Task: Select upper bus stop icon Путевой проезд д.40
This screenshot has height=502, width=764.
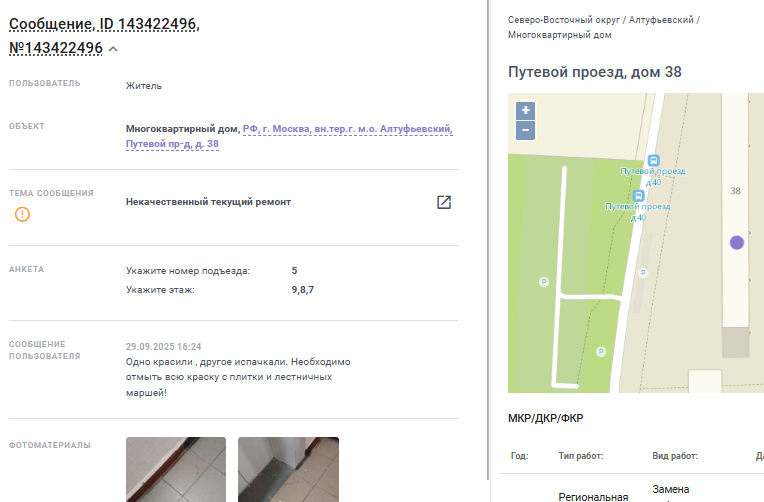Action: coord(653,160)
